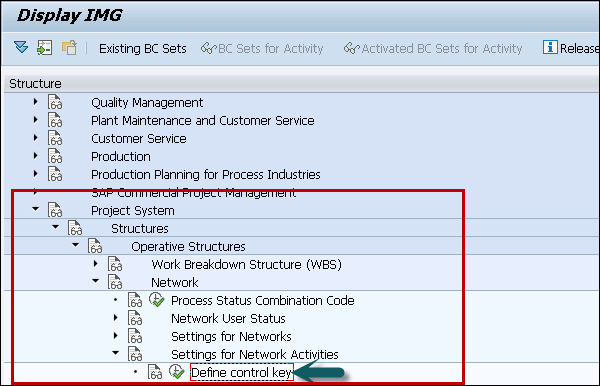Execute the activity icon next to Define control key
Screen dimensions: 600x386
[176, 371]
